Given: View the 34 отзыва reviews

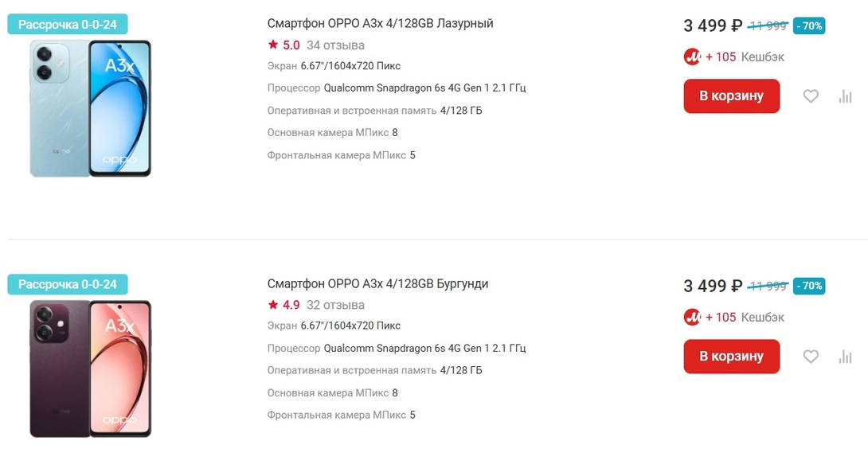Looking at the screenshot, I should [x=335, y=45].
